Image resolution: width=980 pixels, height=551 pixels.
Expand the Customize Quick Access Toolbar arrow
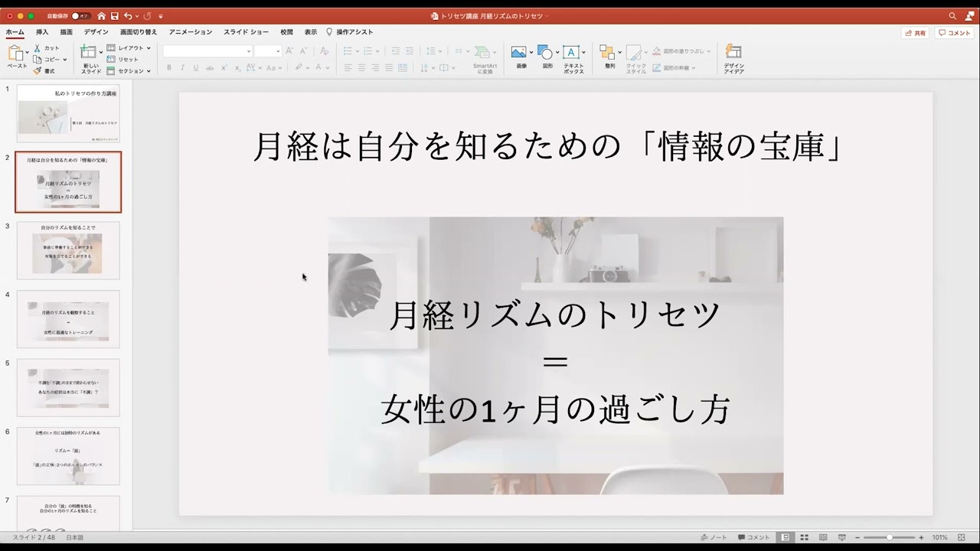coord(161,16)
